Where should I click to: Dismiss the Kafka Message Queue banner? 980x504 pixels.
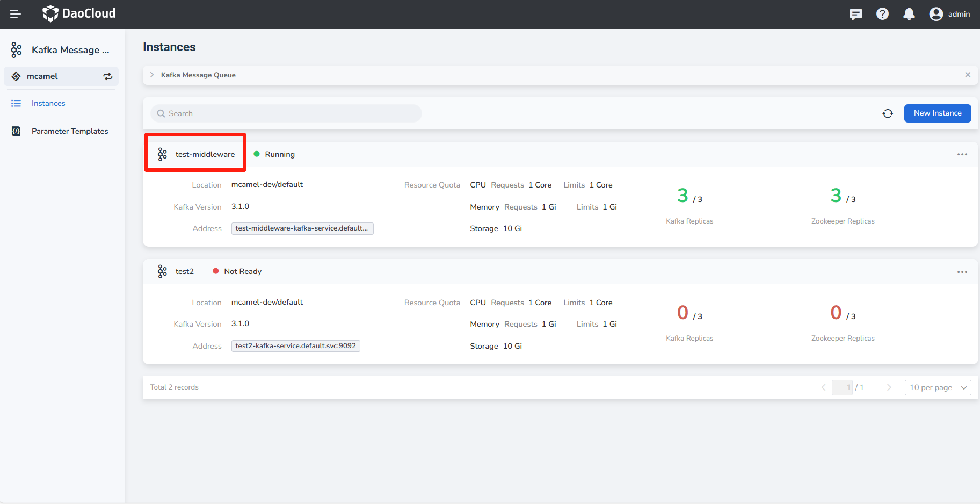point(968,75)
